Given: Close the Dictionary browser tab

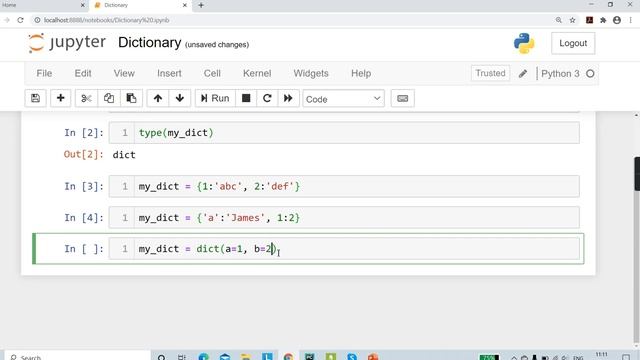Looking at the screenshot, I should coord(184,5).
